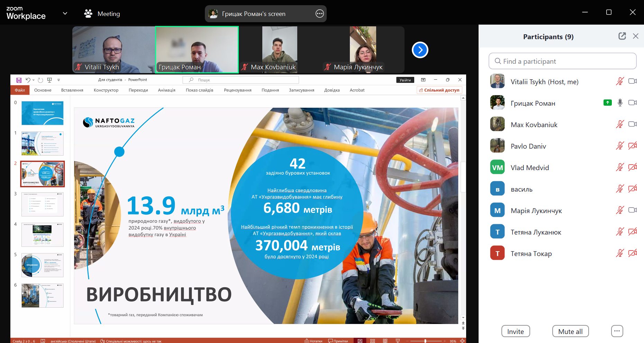
Task: Click the zoom slider in status bar
Action: click(425, 341)
